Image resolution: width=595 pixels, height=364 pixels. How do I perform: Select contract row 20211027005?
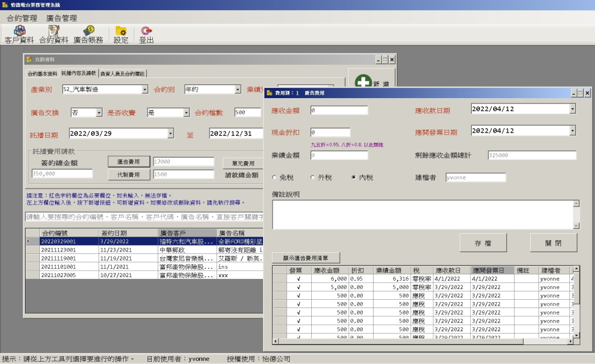[144, 275]
